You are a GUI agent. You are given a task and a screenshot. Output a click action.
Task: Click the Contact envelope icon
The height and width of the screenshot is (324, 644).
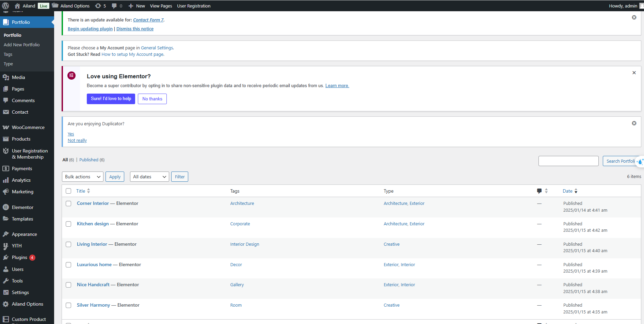(6, 112)
